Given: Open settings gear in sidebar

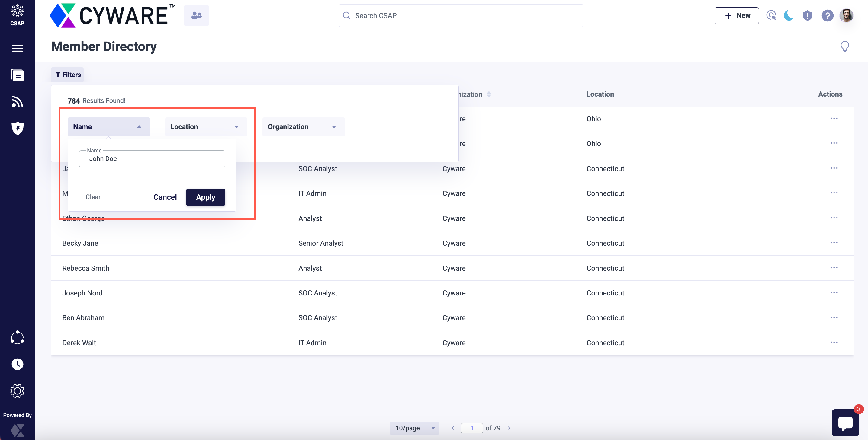Looking at the screenshot, I should pyautogui.click(x=17, y=391).
